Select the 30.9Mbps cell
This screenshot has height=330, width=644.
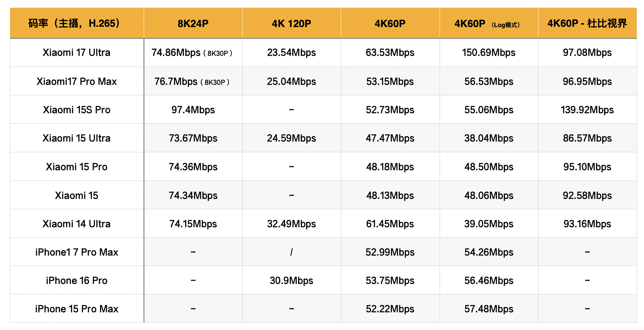pos(291,280)
